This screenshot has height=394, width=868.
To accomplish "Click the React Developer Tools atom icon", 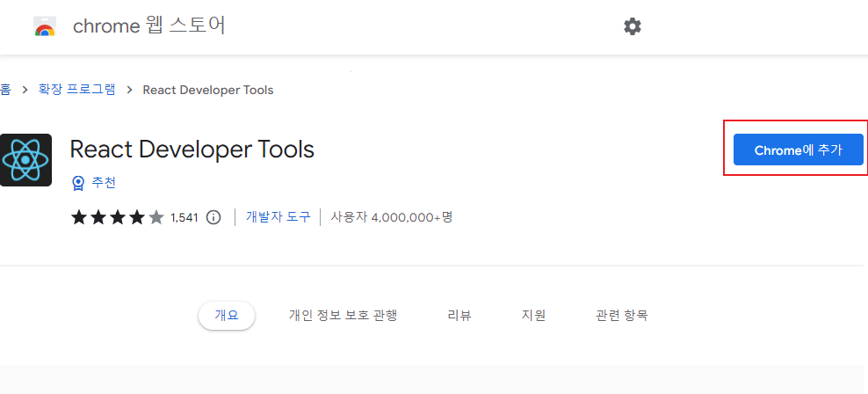I will 25,159.
